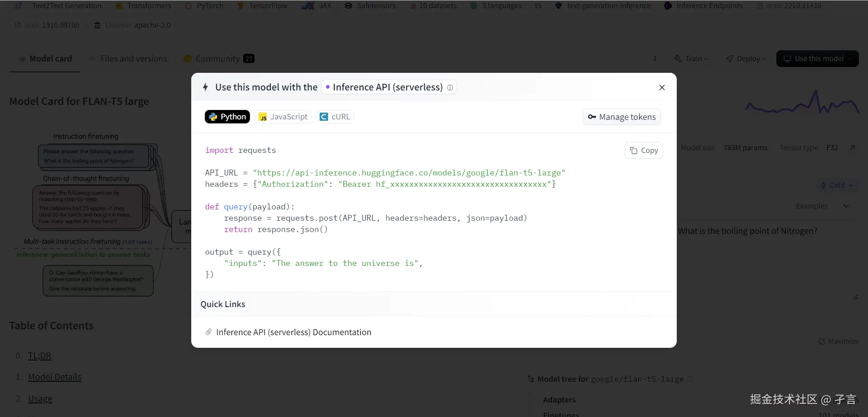This screenshot has width=868, height=417.
Task: Open the Files and versions tab
Action: (128, 59)
